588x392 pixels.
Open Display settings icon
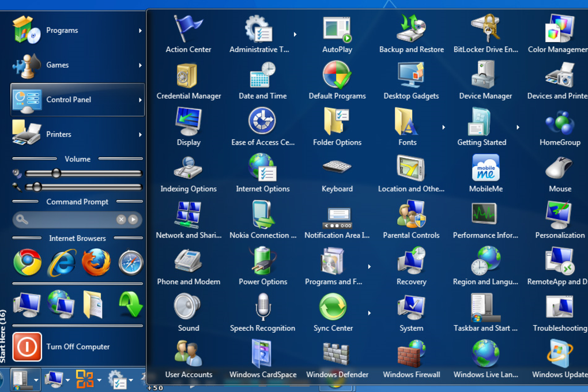[x=189, y=121]
